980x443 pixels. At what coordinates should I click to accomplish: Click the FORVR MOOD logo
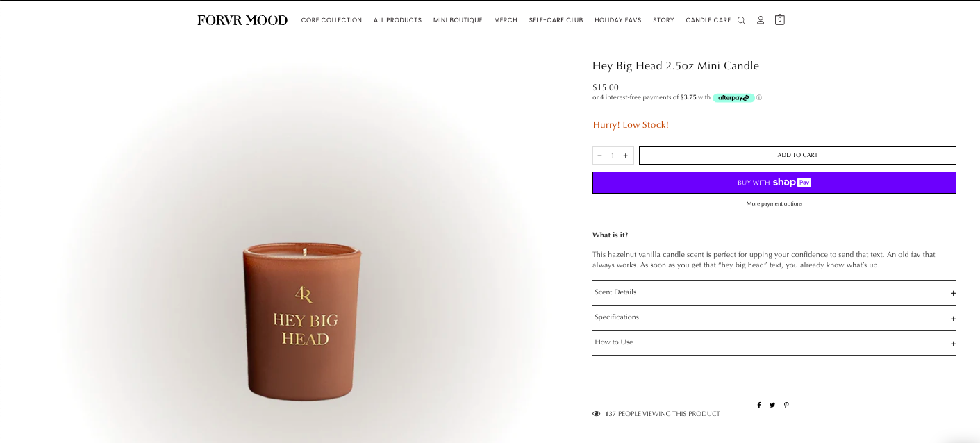[x=242, y=20]
